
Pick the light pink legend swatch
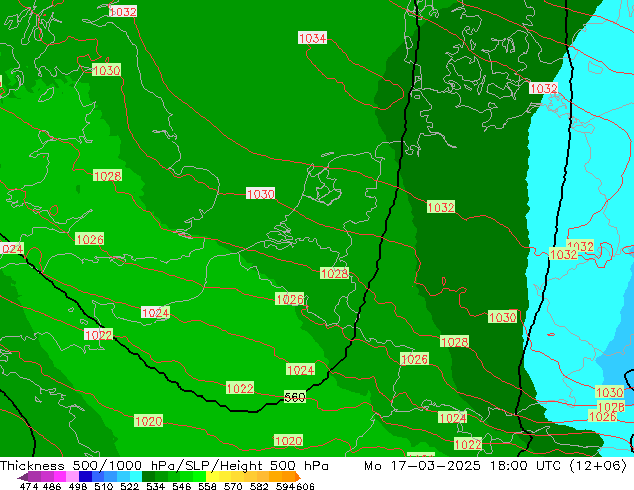pyautogui.click(x=72, y=477)
